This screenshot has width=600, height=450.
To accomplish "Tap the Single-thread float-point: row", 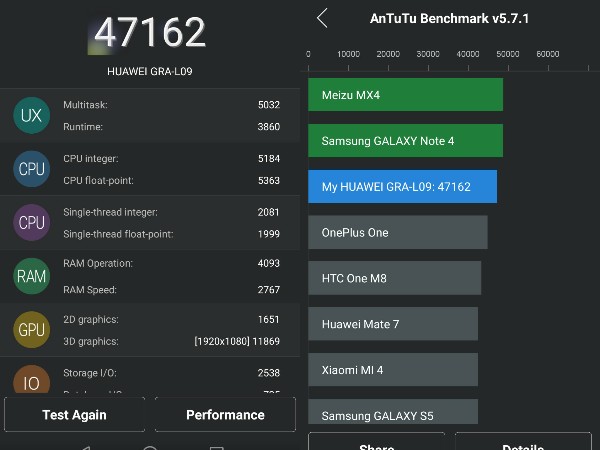I will pyautogui.click(x=171, y=234).
